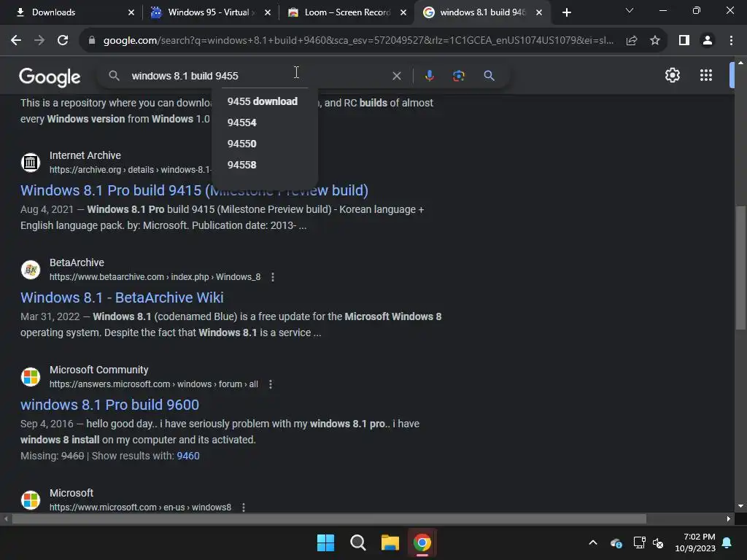The image size is (747, 560).
Task: Open the Chrome profile menu
Action: pos(708,41)
